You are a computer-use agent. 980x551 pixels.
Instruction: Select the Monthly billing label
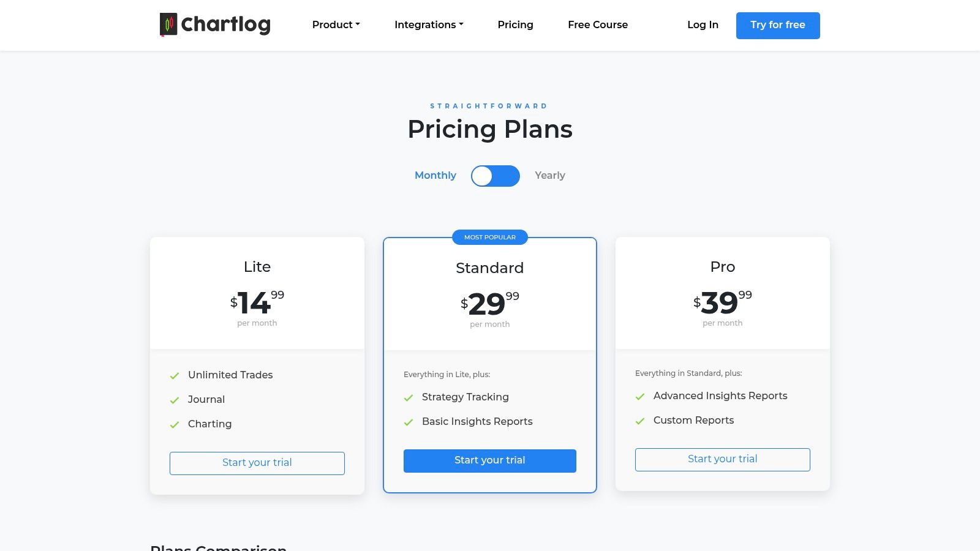tap(435, 176)
